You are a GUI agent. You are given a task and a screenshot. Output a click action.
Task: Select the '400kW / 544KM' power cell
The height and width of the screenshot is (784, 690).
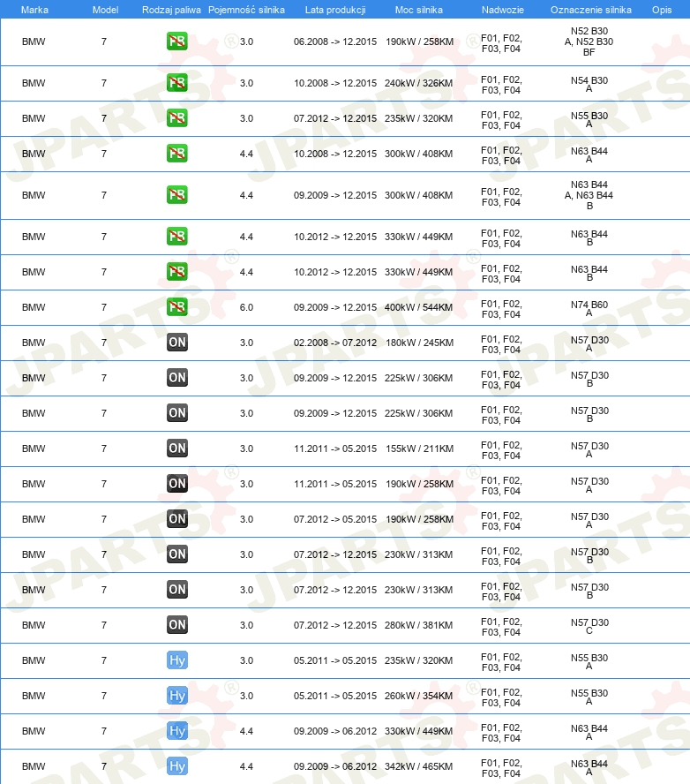click(x=419, y=307)
